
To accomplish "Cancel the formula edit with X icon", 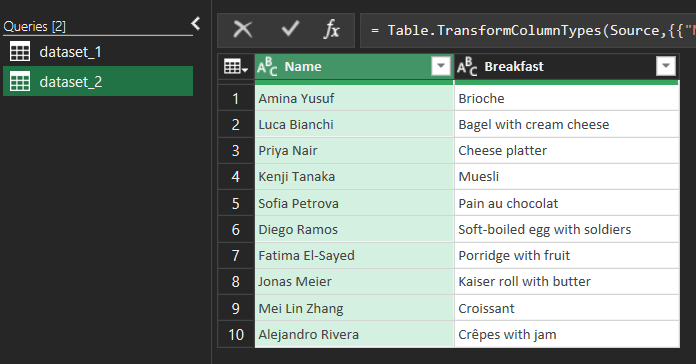I will point(243,30).
